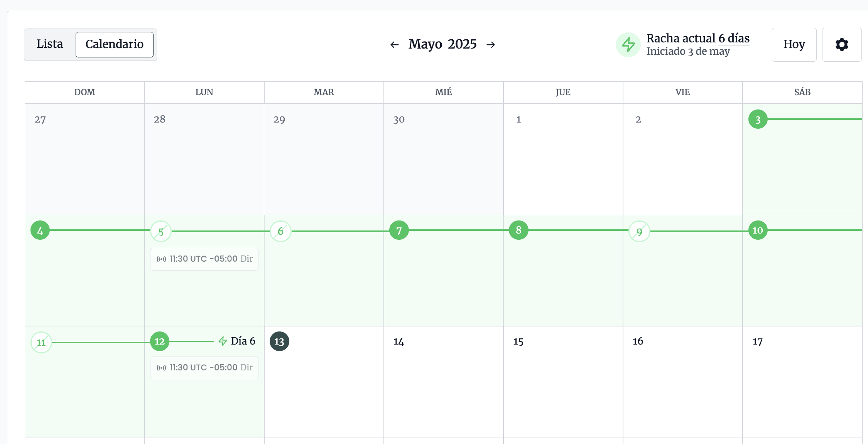Image resolution: width=868 pixels, height=444 pixels.
Task: Select the freeze-day marker on May 6
Action: pos(280,231)
